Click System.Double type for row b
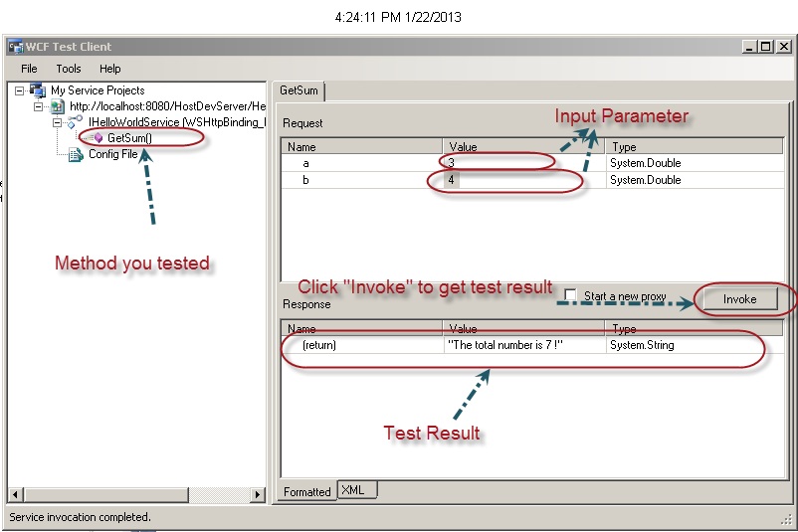The image size is (798, 532). pos(695,180)
